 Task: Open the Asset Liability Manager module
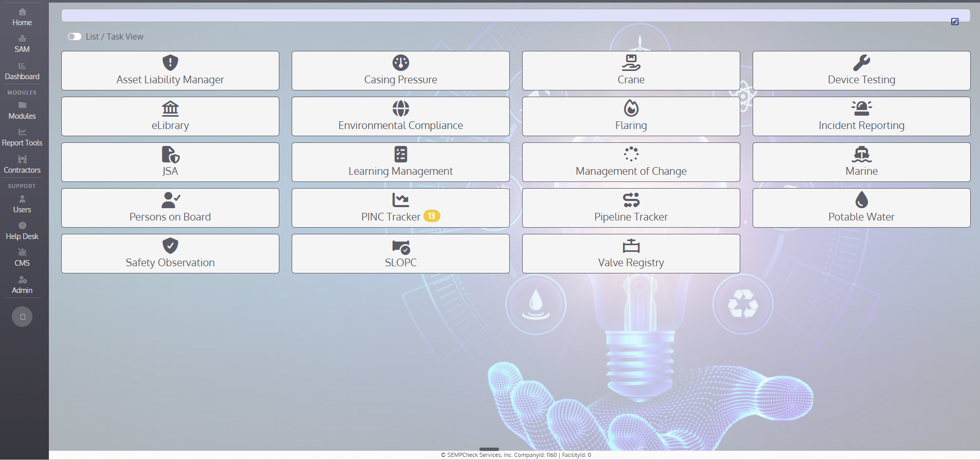click(170, 71)
